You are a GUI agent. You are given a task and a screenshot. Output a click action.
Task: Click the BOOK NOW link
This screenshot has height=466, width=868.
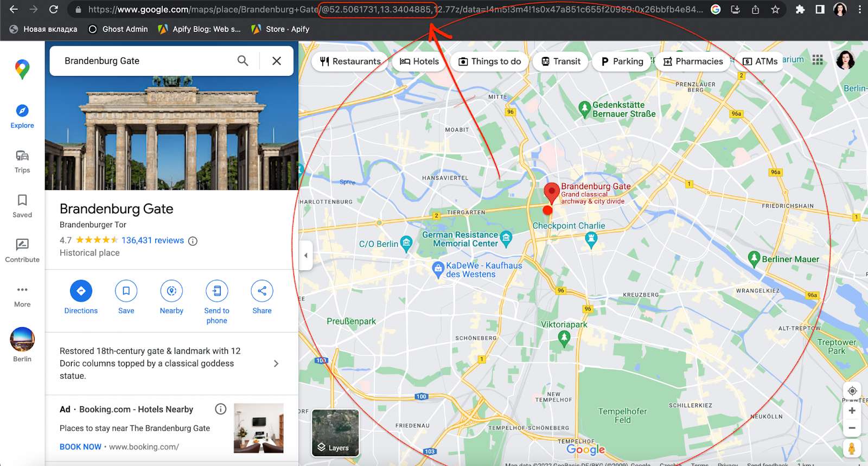(80, 447)
